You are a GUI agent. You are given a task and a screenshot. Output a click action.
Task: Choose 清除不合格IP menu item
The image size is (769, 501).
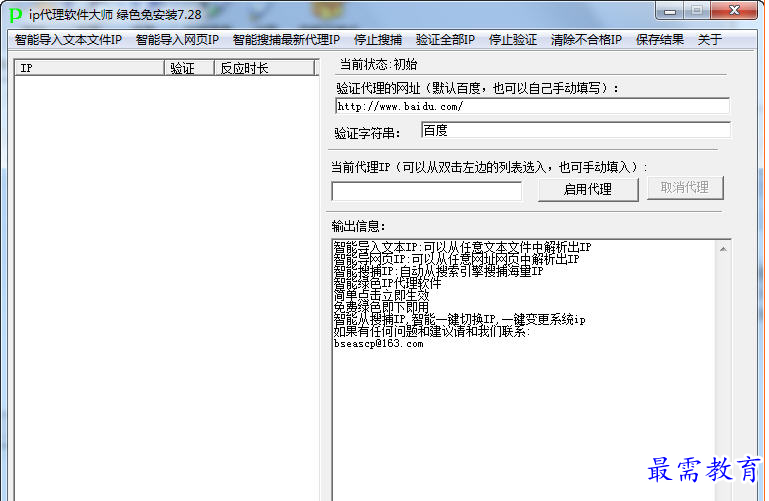point(586,40)
